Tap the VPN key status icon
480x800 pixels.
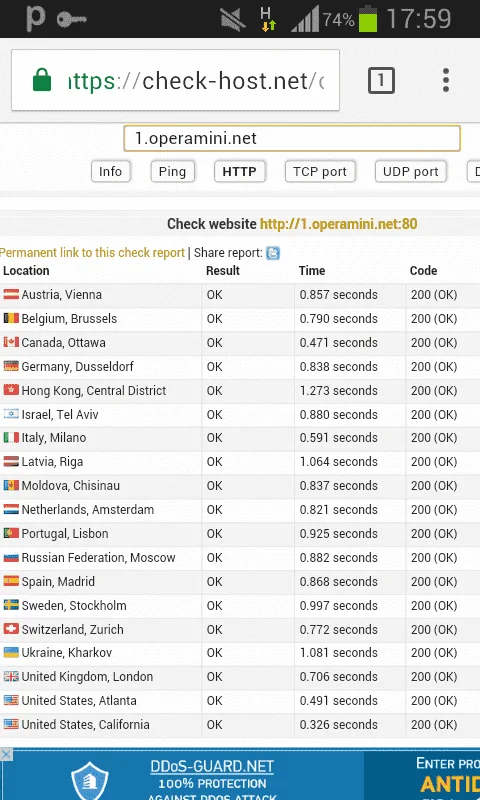click(71, 19)
